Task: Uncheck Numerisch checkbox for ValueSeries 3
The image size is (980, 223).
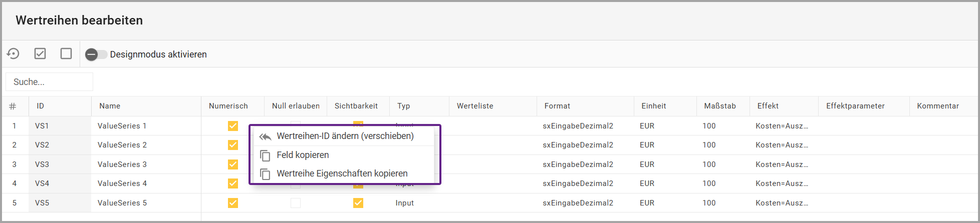Action: (x=233, y=164)
